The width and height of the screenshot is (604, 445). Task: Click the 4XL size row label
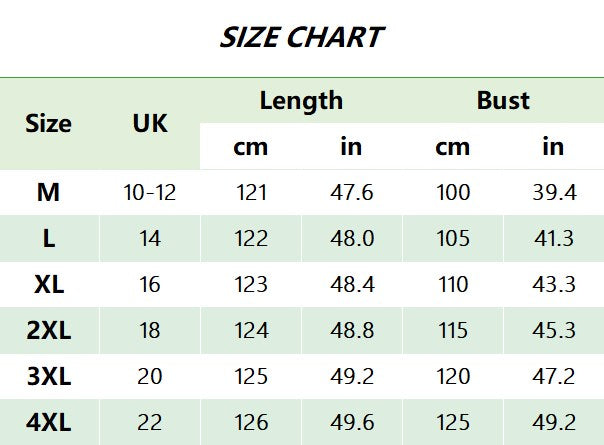[48, 422]
